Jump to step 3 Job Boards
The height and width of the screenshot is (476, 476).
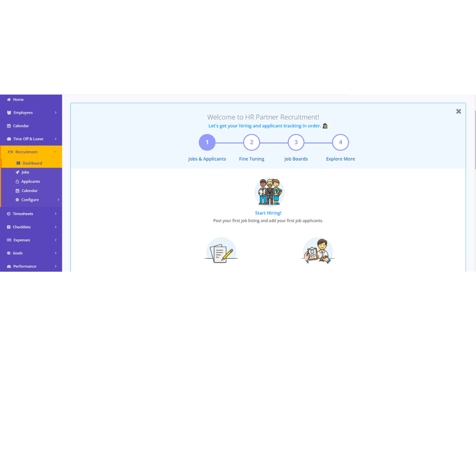[x=296, y=142]
